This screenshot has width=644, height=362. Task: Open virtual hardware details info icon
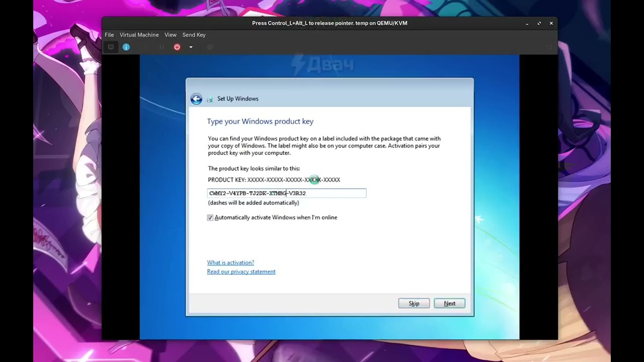126,47
